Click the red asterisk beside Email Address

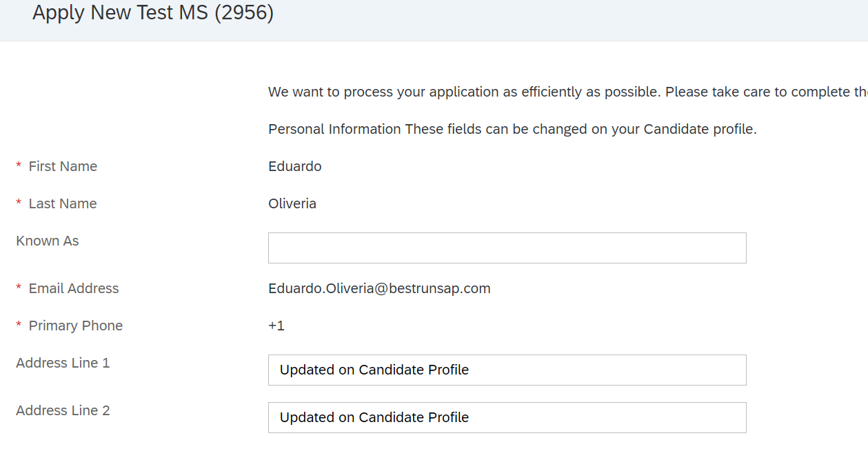(19, 288)
